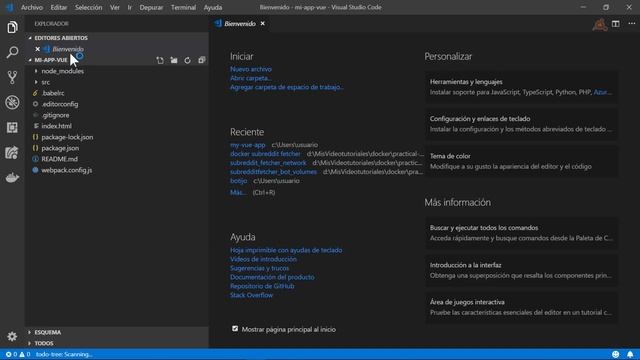640x360 pixels.
Task: Click Agregar carpeta de espacio de trabajo link
Action: point(287,87)
